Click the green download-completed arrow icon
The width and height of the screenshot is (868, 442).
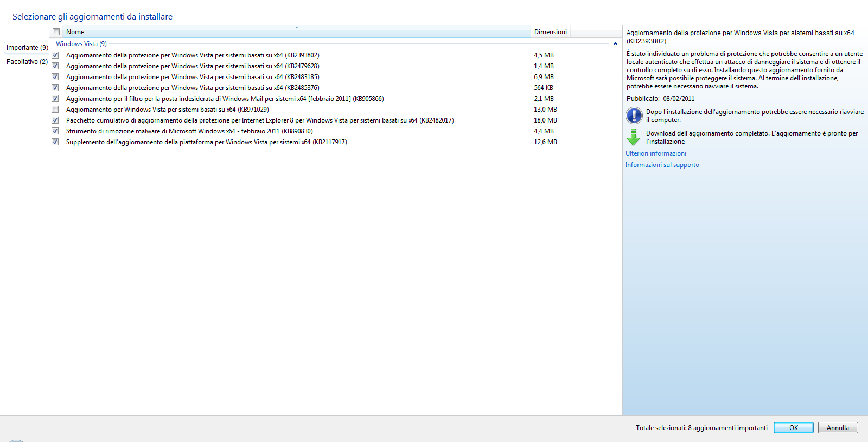coord(633,137)
